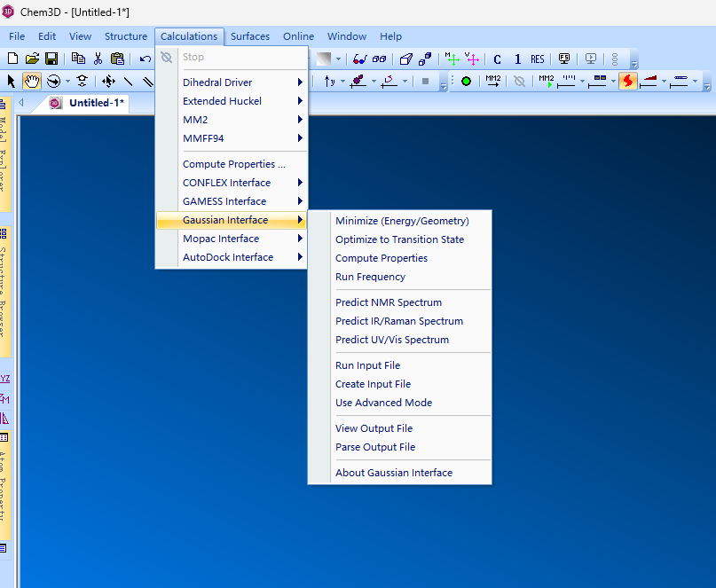Image resolution: width=716 pixels, height=588 pixels.
Task: Expand the Mopac Interface submenu
Action: tap(232, 239)
